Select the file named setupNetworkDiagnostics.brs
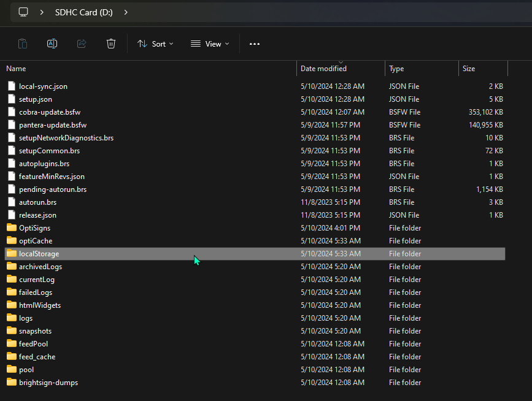532x401 pixels. [66, 138]
